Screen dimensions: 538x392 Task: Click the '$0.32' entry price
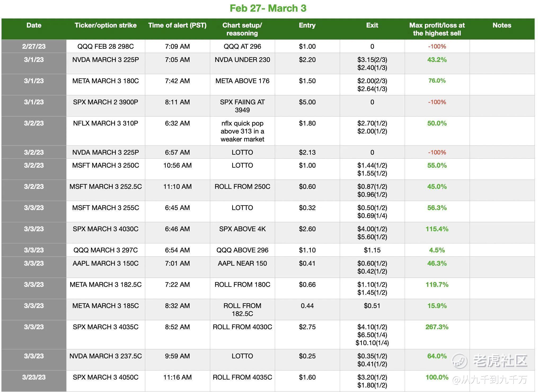point(307,208)
